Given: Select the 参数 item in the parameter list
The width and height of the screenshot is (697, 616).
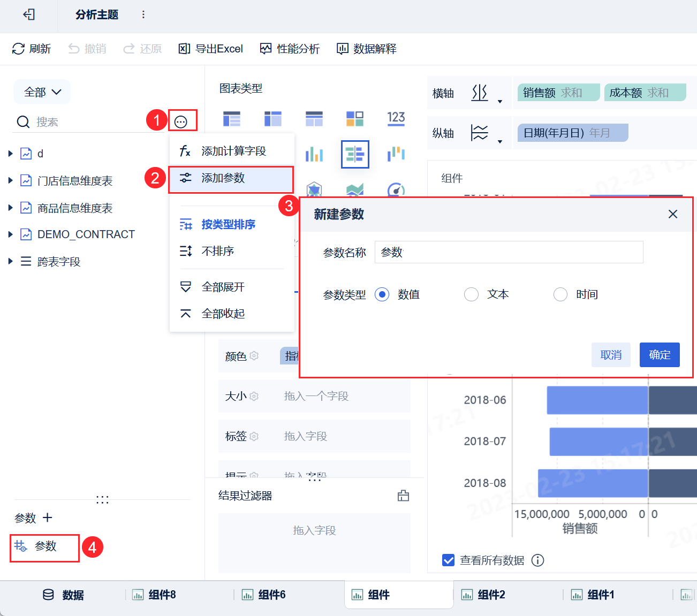Looking at the screenshot, I should click(44, 546).
